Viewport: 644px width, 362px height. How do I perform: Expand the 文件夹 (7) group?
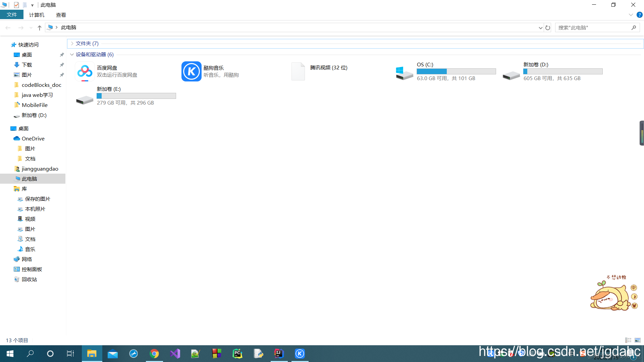click(x=72, y=44)
